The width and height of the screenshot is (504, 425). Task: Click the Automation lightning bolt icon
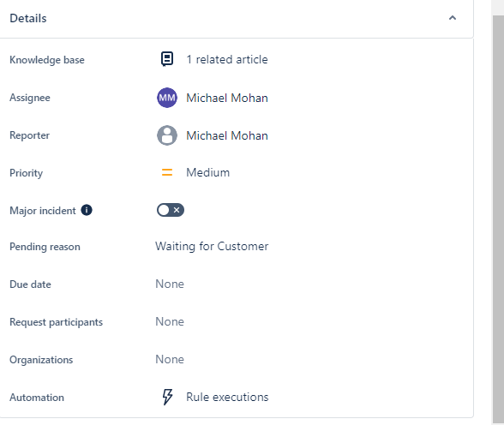[167, 397]
